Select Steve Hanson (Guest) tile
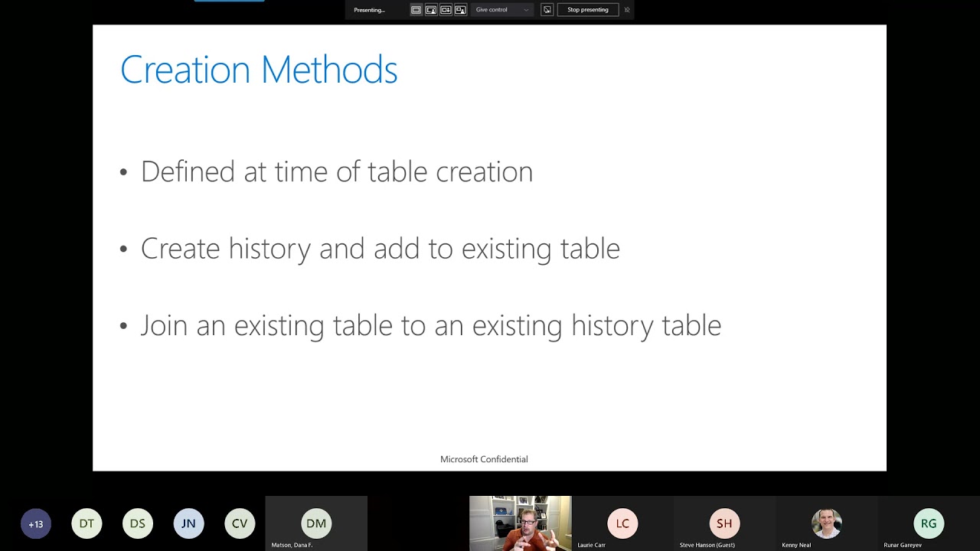The image size is (980, 551). coord(724,523)
